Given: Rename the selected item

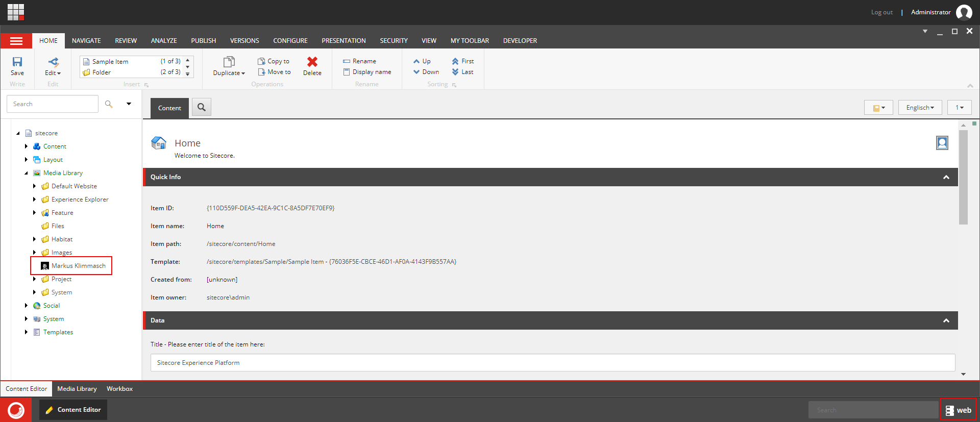Looking at the screenshot, I should pyautogui.click(x=359, y=61).
